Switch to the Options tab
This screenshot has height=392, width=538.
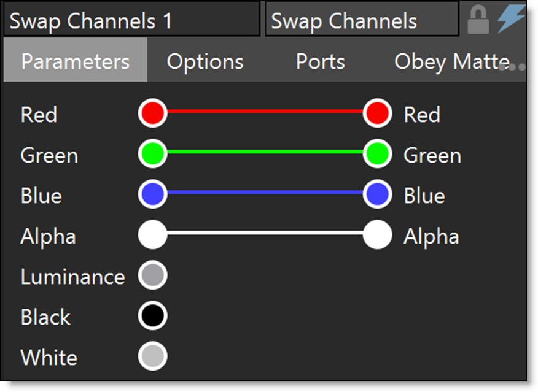click(205, 62)
